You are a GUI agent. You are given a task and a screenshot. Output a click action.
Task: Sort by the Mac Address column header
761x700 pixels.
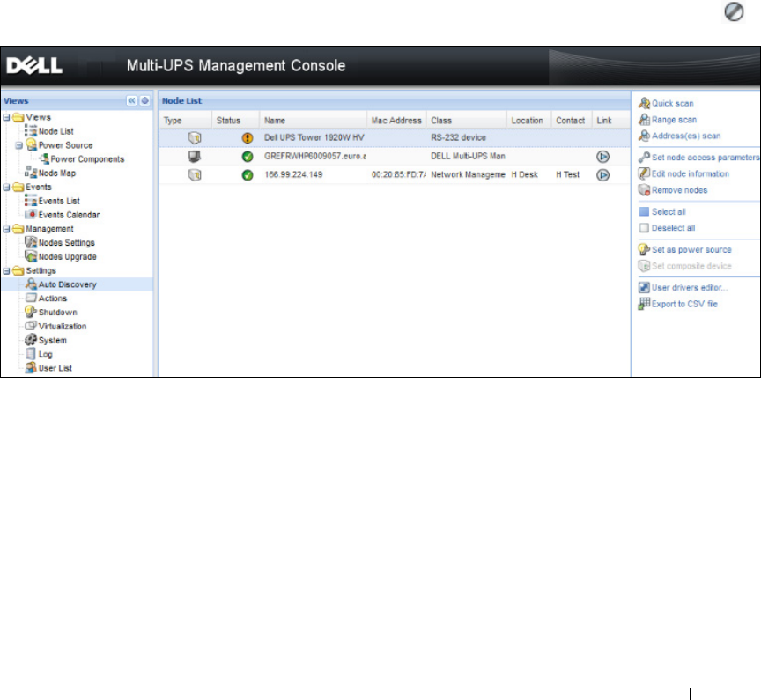pyautogui.click(x=396, y=121)
